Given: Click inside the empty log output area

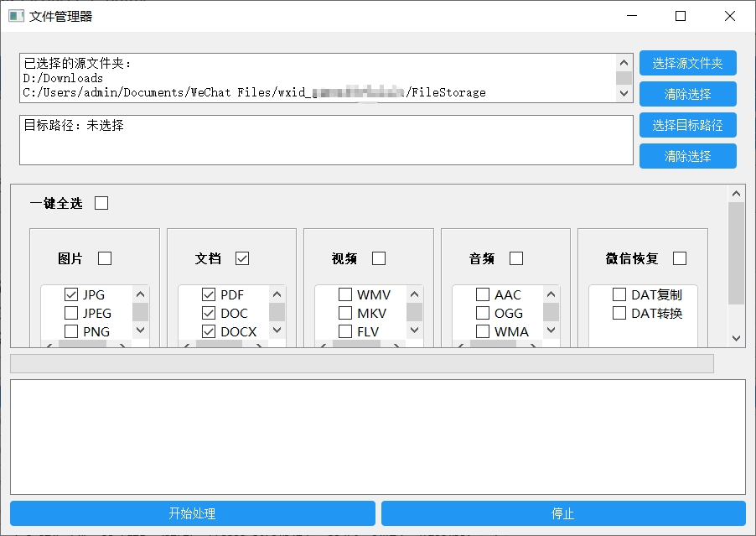Looking at the screenshot, I should tap(377, 428).
